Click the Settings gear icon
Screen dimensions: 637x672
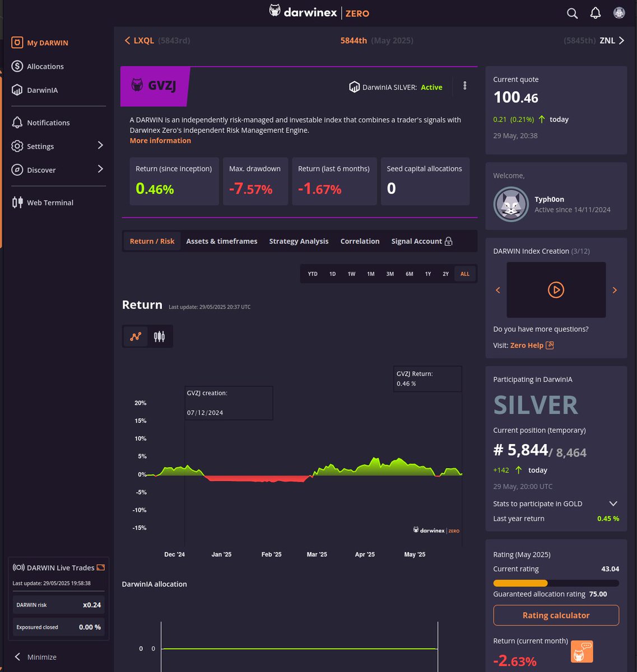click(x=17, y=146)
